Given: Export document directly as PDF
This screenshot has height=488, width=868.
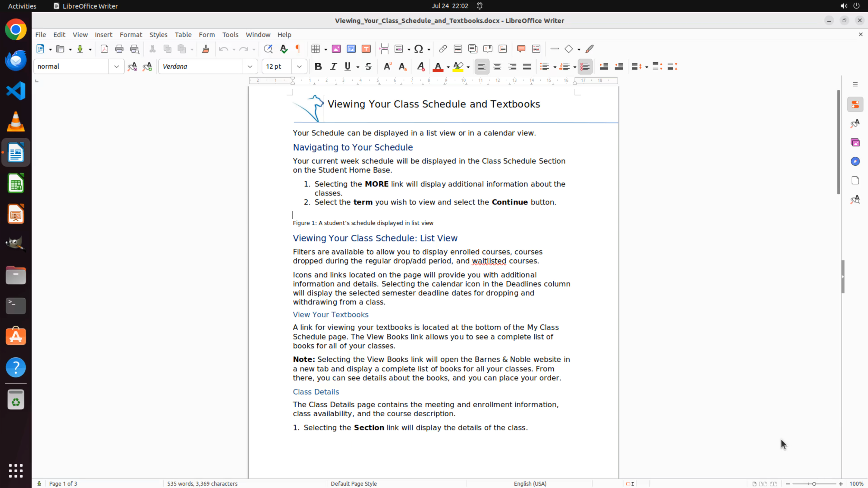Looking at the screenshot, I should (x=105, y=49).
